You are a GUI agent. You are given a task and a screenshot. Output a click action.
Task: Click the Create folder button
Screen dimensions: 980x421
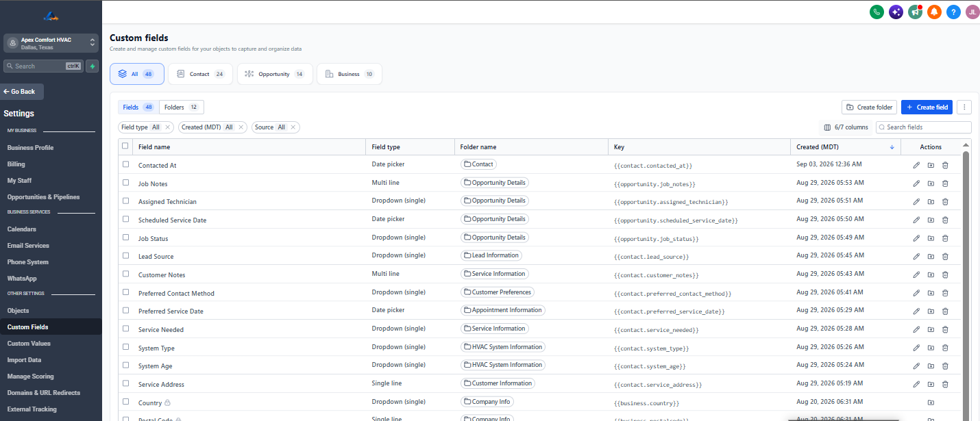(x=869, y=107)
